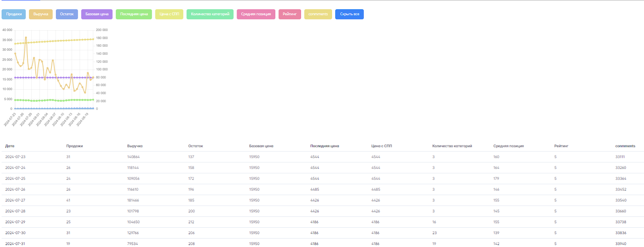Click revenue value 181466
This screenshot has width=644, height=247.
click(133, 200)
